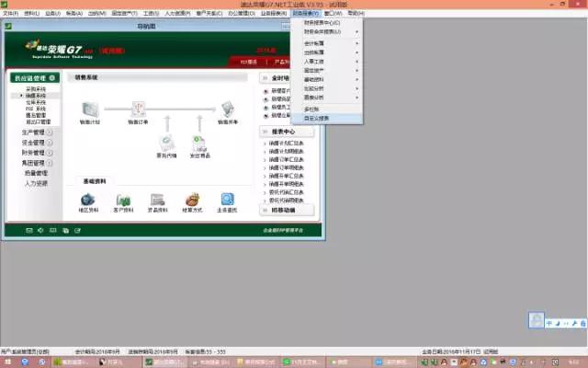Image resolution: width=588 pixels, height=368 pixels.
Task: Open the 固定资产(T) menu
Action: pyautogui.click(x=125, y=13)
